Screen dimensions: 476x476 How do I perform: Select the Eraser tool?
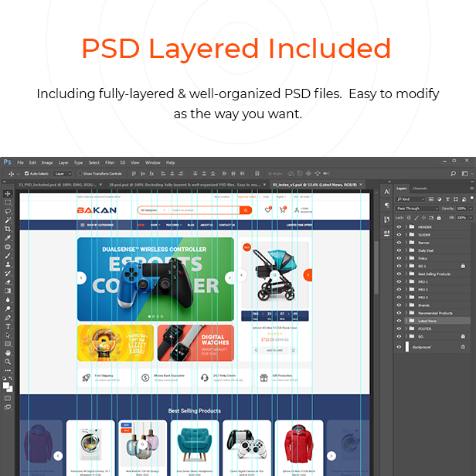point(8,282)
